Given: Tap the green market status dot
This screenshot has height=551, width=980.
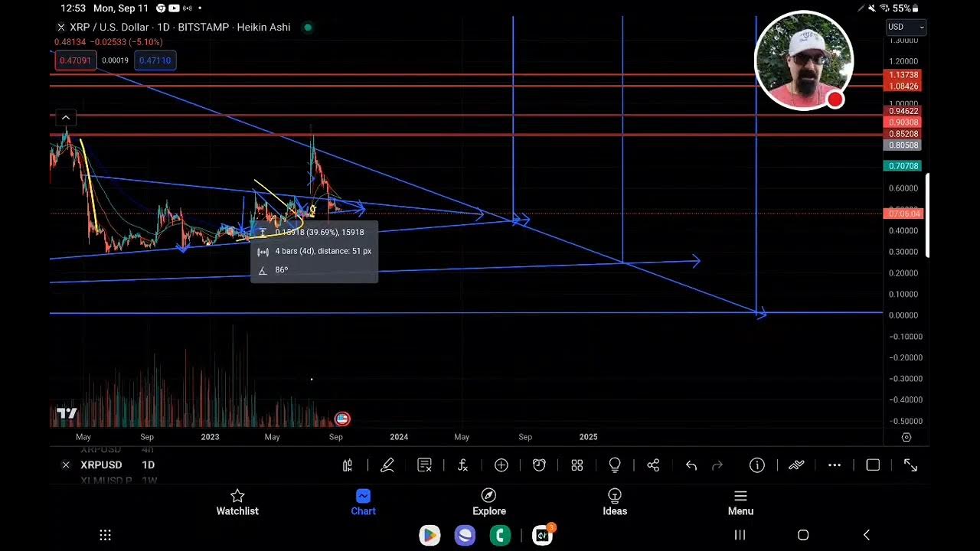Looking at the screenshot, I should (308, 28).
